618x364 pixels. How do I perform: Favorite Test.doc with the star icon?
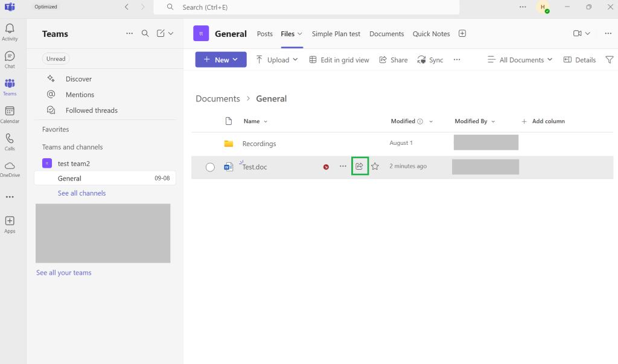click(x=375, y=167)
